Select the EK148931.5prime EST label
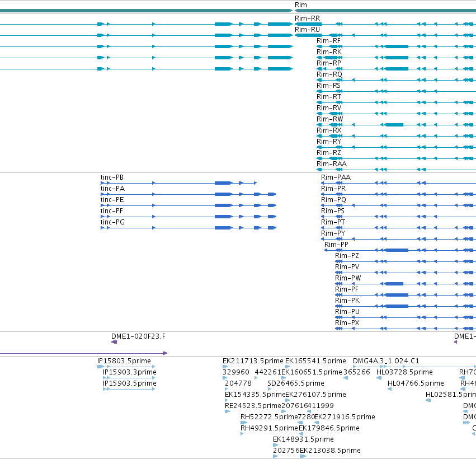Screen dimensions: 476x459 [303, 439]
